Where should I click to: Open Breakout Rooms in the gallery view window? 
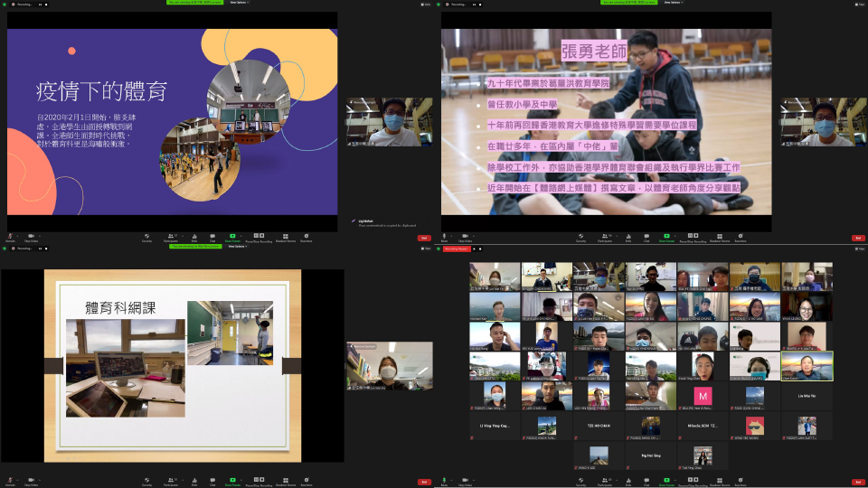pyautogui.click(x=720, y=482)
